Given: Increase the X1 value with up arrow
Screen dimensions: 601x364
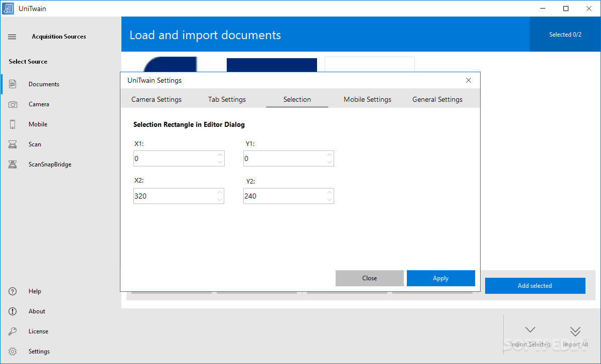Looking at the screenshot, I should (220, 155).
